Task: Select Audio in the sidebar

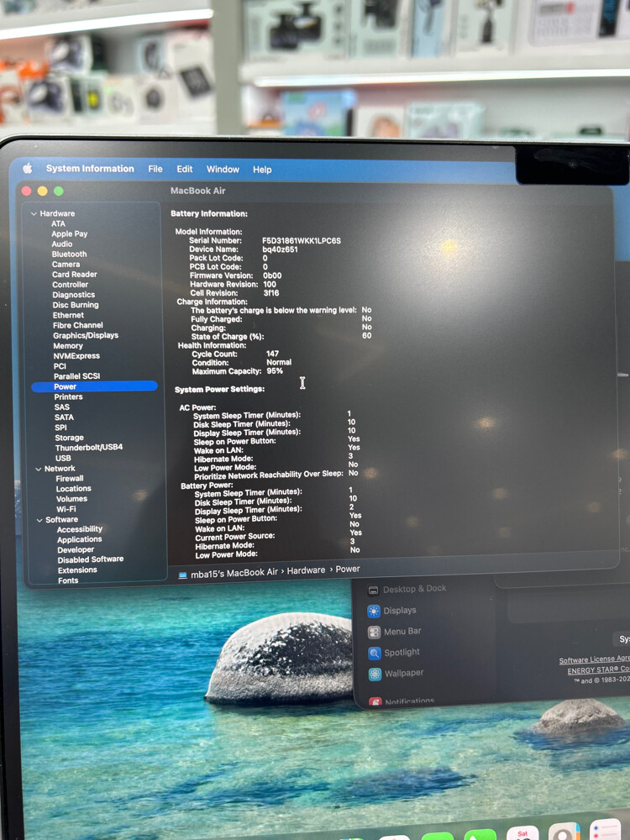Action: tap(61, 244)
